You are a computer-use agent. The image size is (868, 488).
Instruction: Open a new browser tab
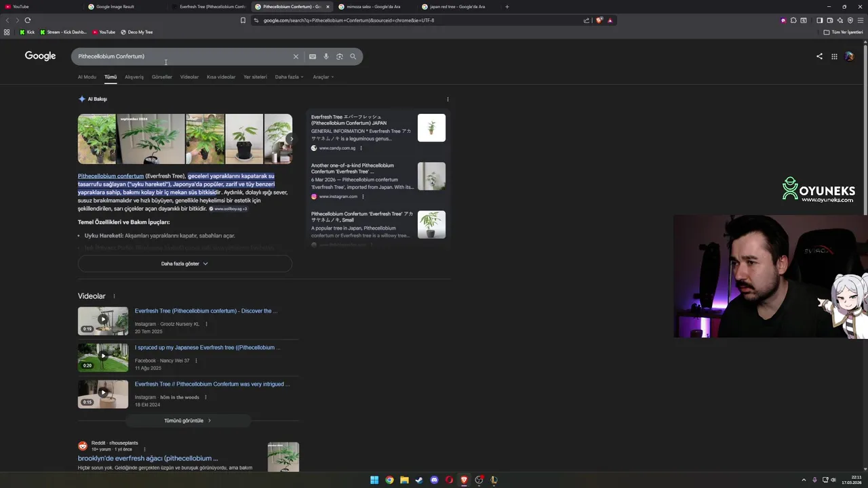[507, 7]
